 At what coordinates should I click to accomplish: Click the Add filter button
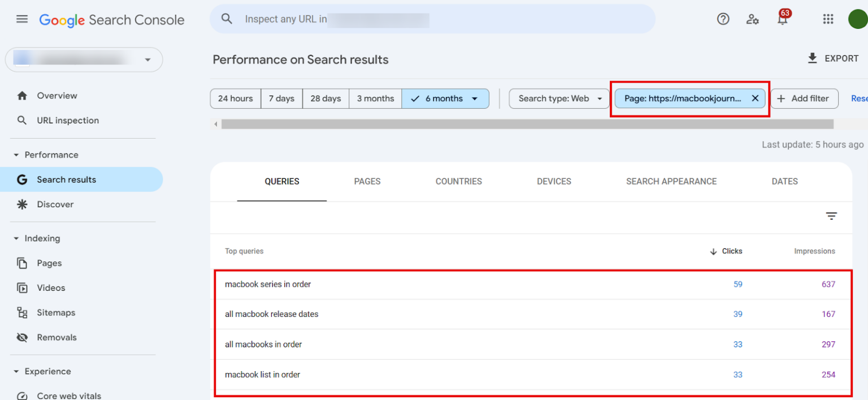point(804,98)
